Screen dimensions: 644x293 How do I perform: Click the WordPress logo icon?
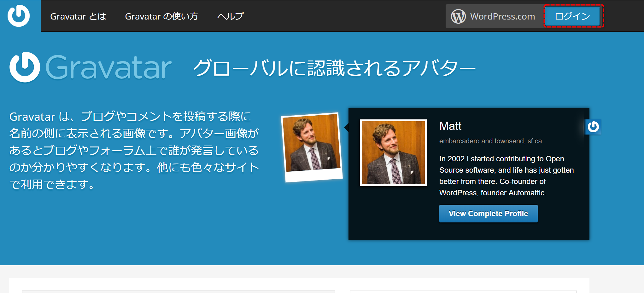click(458, 16)
